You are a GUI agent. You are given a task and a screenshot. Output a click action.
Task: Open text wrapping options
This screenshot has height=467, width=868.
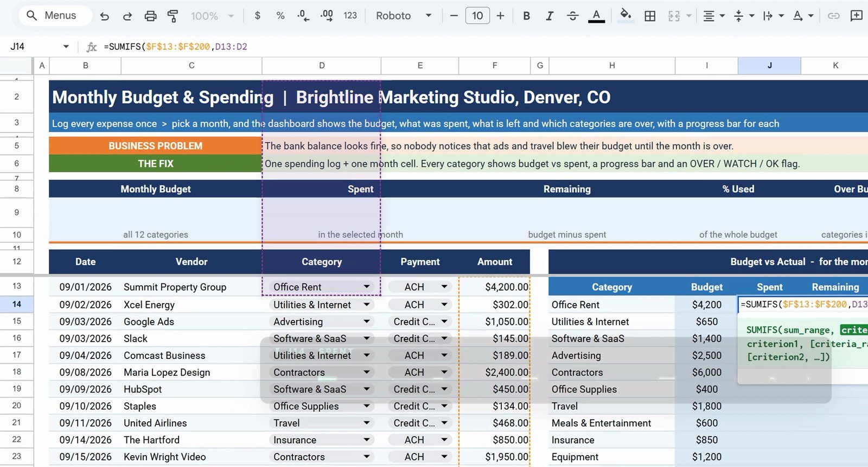tap(774, 16)
